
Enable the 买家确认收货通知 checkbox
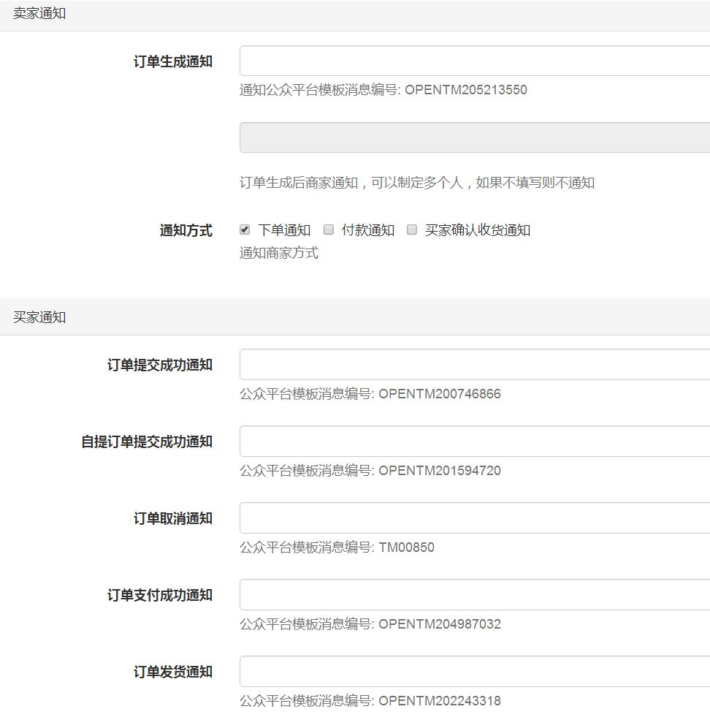[411, 229]
